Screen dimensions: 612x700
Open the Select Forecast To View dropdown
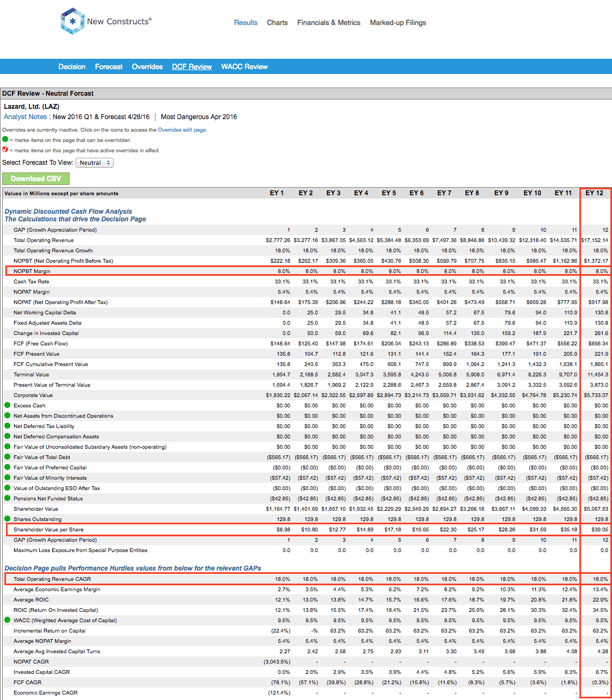click(x=95, y=163)
